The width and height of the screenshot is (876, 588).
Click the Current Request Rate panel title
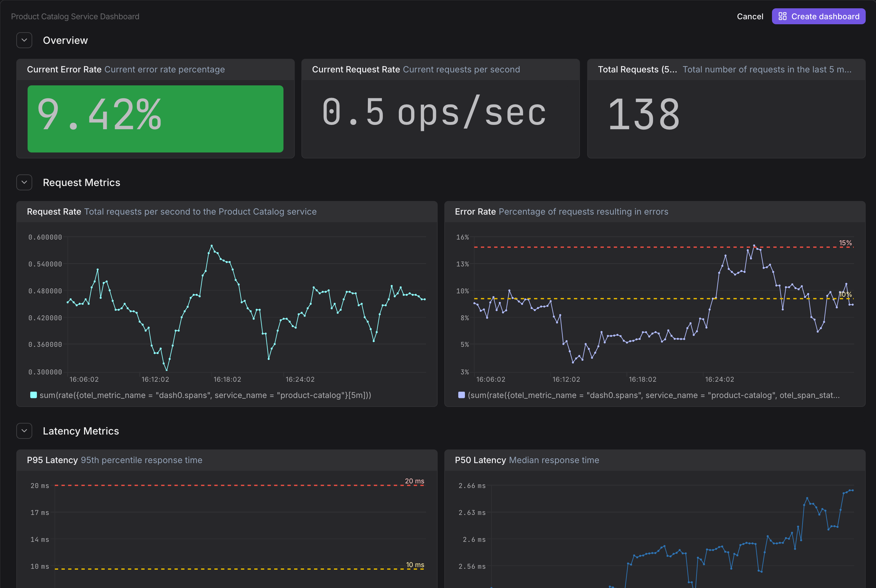(356, 69)
